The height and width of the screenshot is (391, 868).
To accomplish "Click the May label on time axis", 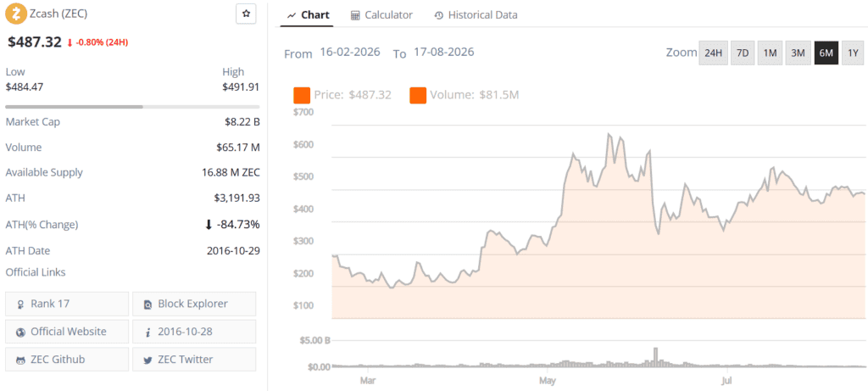I will click(x=548, y=381).
